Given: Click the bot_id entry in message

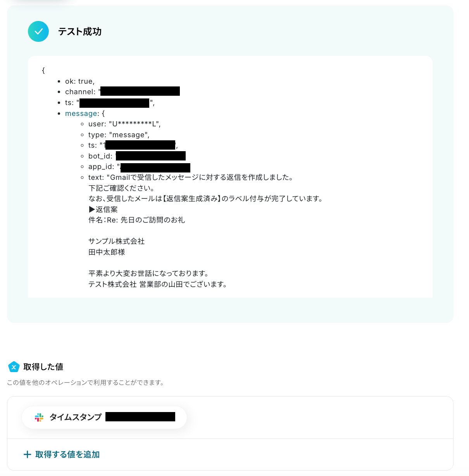Looking at the screenshot, I should click(137, 156).
